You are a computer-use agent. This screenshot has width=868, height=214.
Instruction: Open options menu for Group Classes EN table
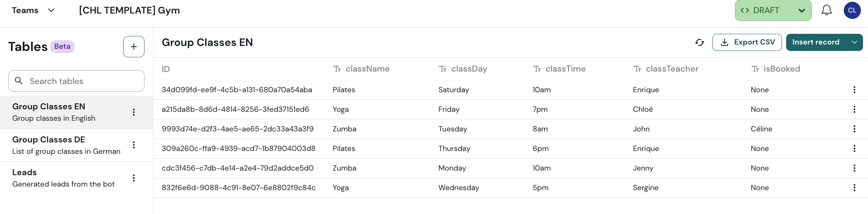134,112
